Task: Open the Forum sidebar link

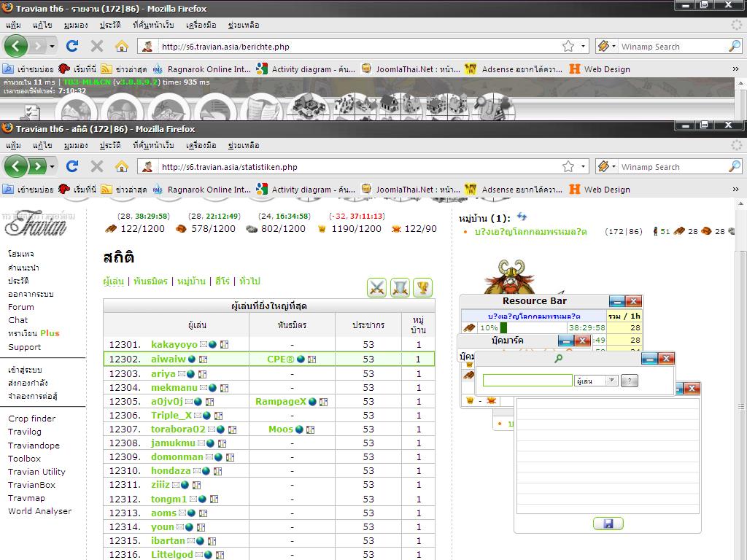Action: (21, 307)
